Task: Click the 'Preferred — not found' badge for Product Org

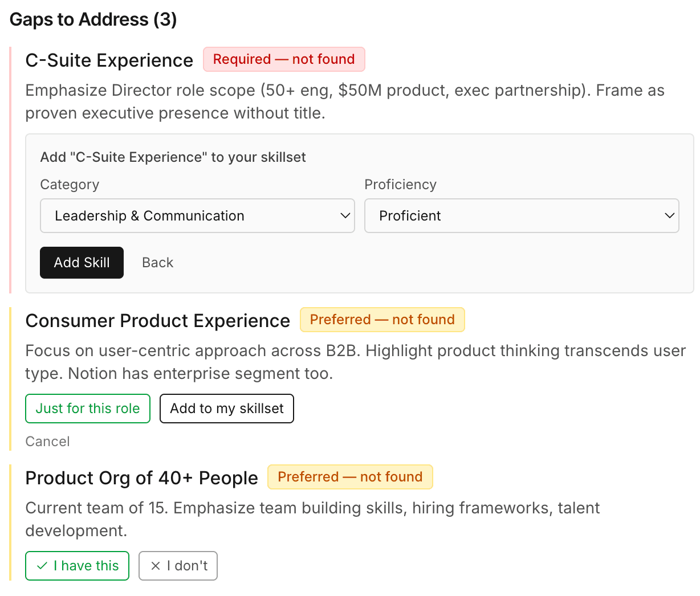Action: click(x=350, y=477)
